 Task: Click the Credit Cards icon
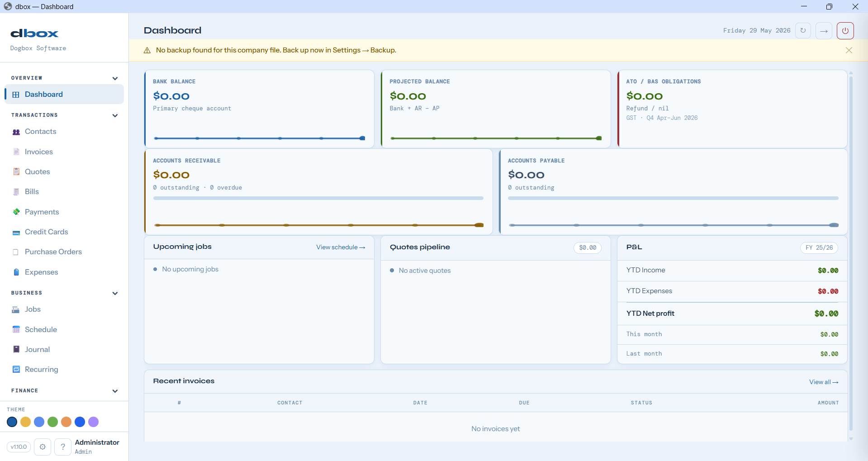coord(16,232)
